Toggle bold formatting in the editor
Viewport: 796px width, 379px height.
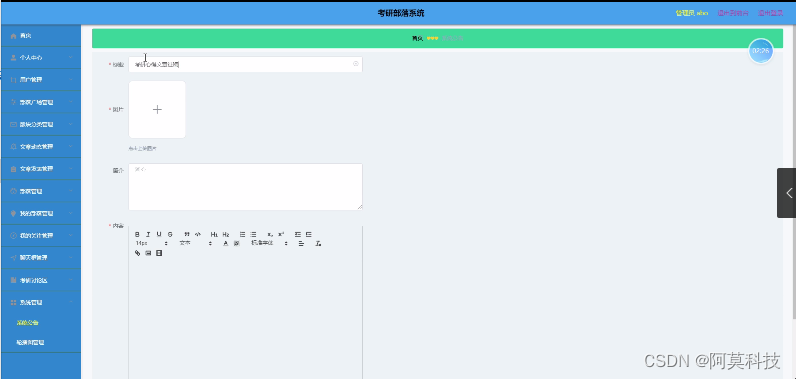[x=137, y=234]
